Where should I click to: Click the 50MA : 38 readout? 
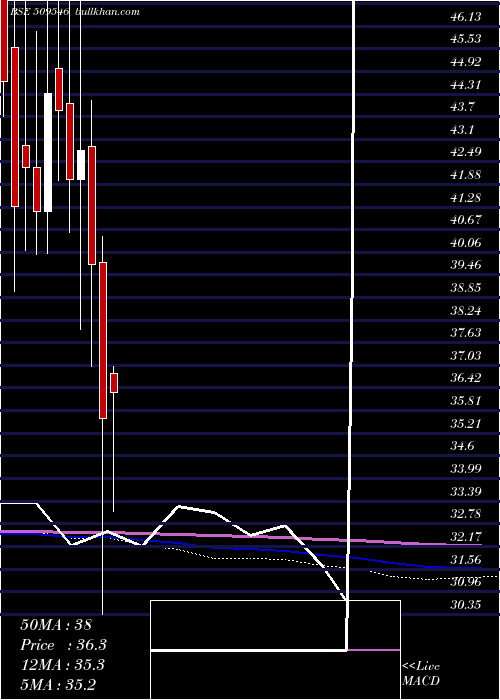[56, 625]
